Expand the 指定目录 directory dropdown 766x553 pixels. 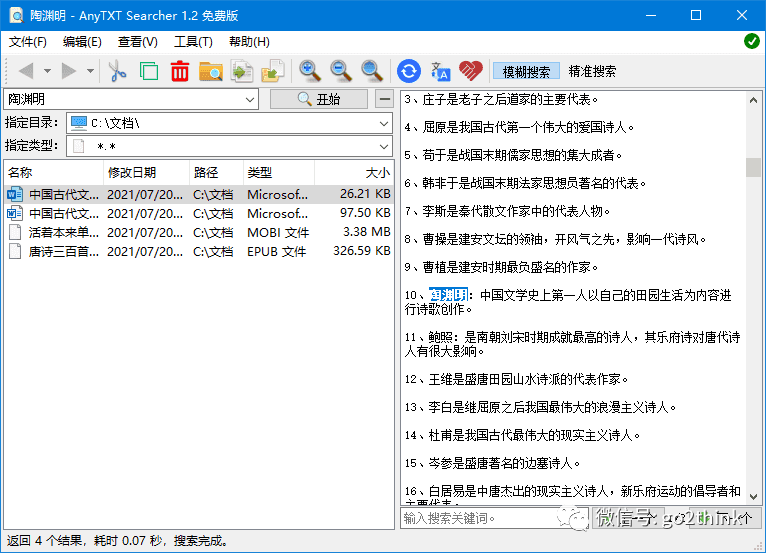(384, 124)
